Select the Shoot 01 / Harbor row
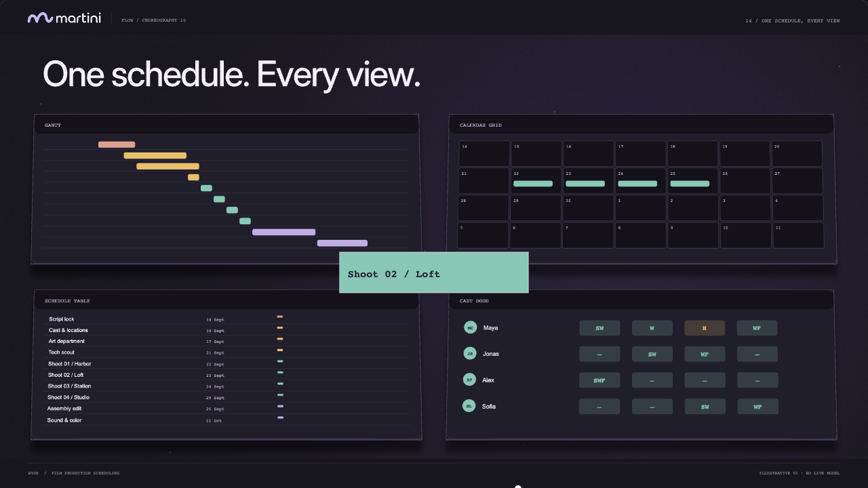 click(226, 364)
